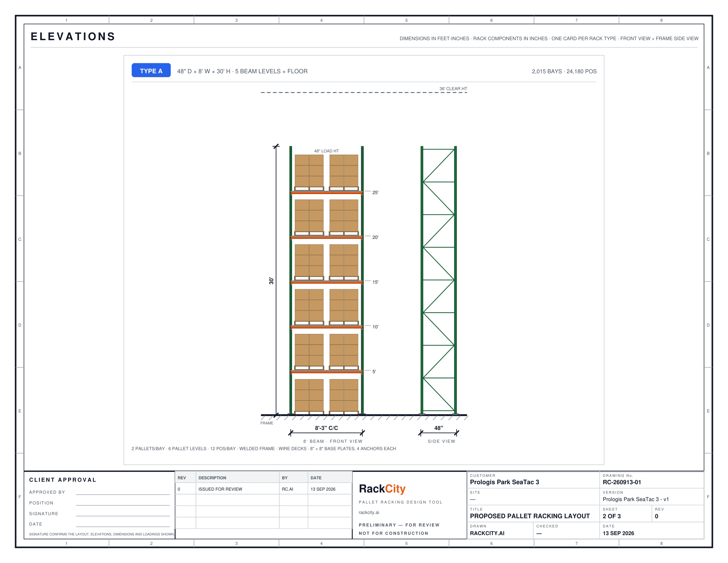Image resolution: width=728 pixels, height=563 pixels.
Task: Select revision date 13 SEP 2026 cell
Action: click(330, 489)
